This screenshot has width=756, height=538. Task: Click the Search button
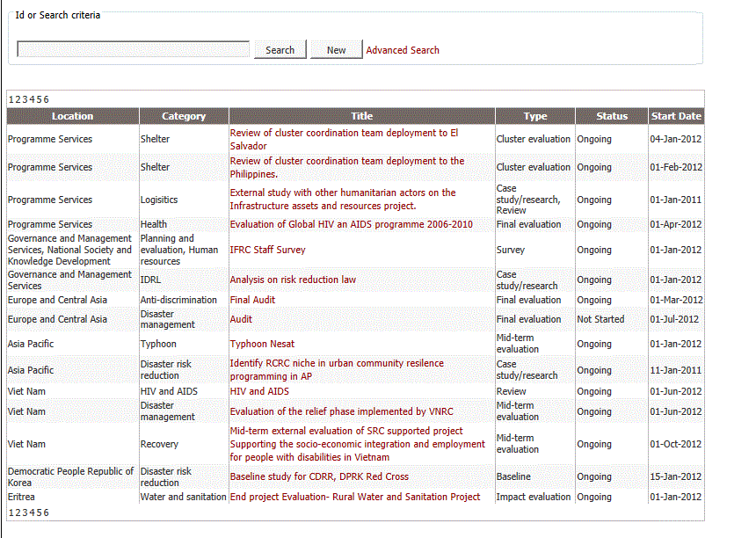280,49
